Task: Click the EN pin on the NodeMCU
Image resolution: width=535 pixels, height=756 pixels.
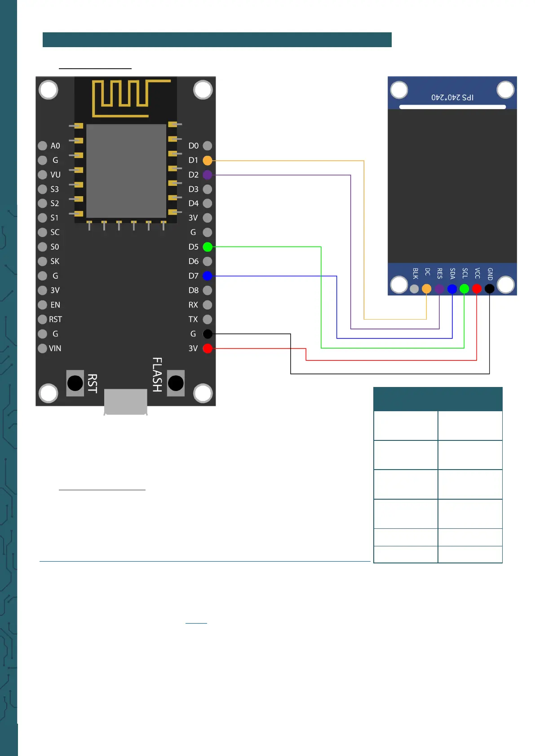Action: [43, 305]
